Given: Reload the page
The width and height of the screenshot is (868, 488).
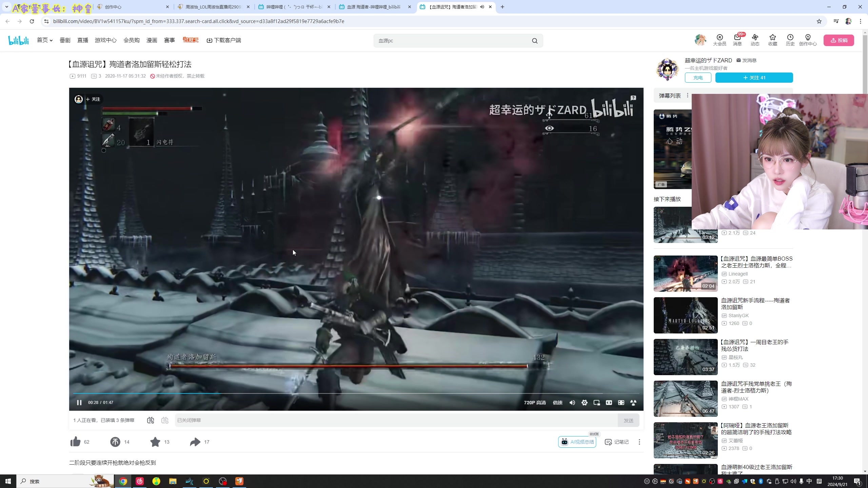Looking at the screenshot, I should coord(32,21).
